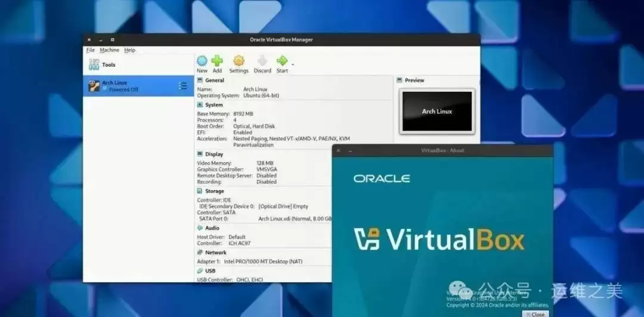Screen dimensions: 644x317
Task: Click the Tools icon in the sidebar
Action: pos(94,64)
